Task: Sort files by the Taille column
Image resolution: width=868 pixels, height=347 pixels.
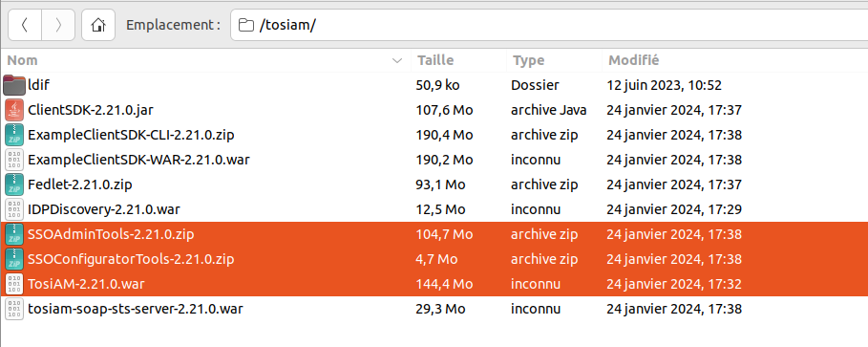Action: pyautogui.click(x=458, y=60)
